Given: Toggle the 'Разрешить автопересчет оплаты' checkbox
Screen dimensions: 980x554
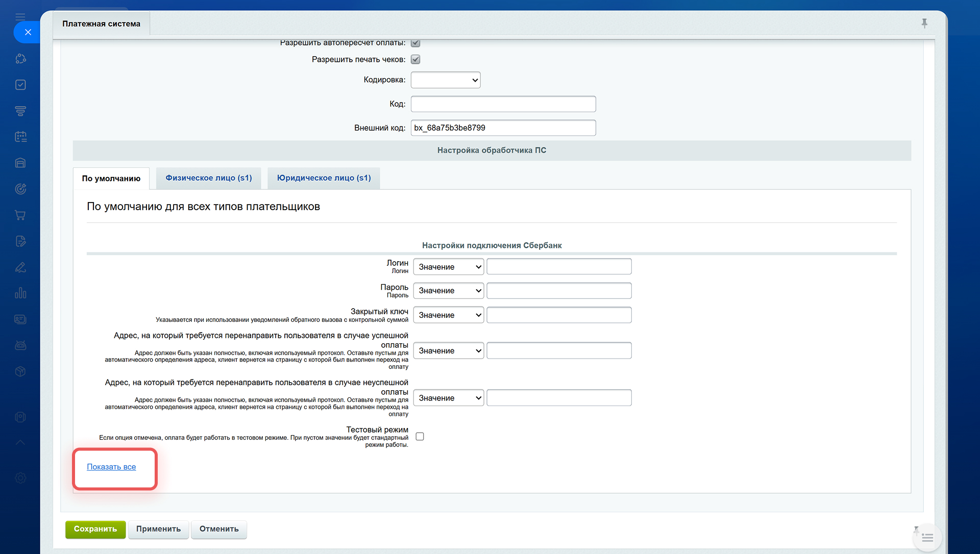Looking at the screenshot, I should 415,43.
